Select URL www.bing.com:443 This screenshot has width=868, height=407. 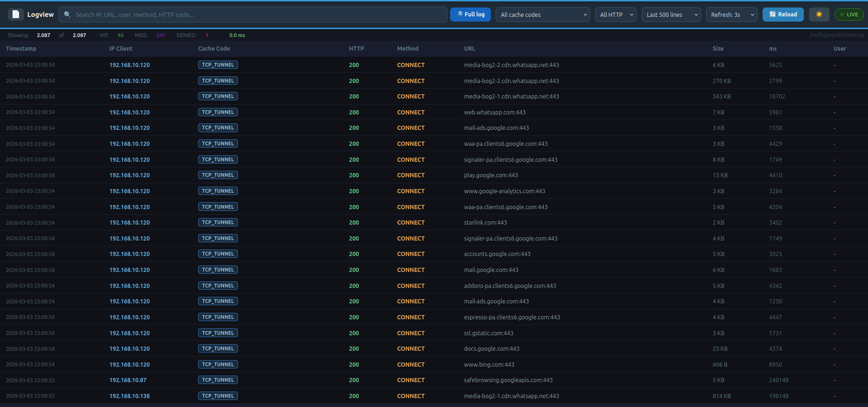(x=489, y=365)
